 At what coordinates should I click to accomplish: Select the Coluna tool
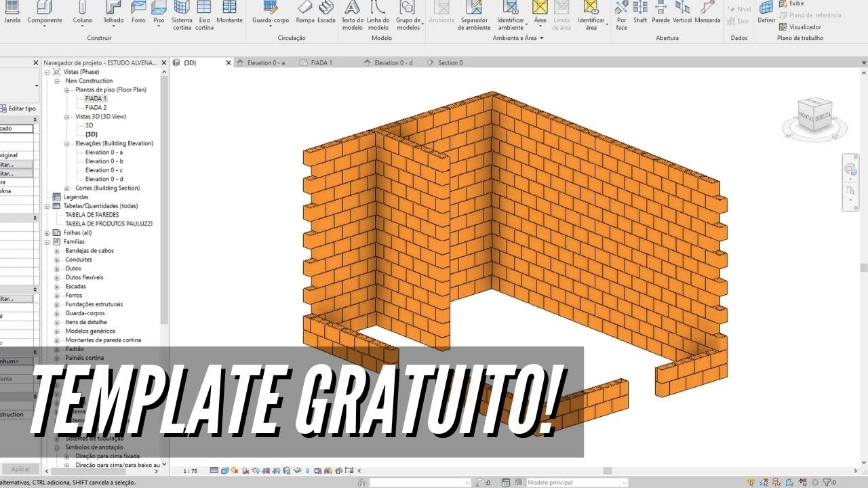(82, 12)
